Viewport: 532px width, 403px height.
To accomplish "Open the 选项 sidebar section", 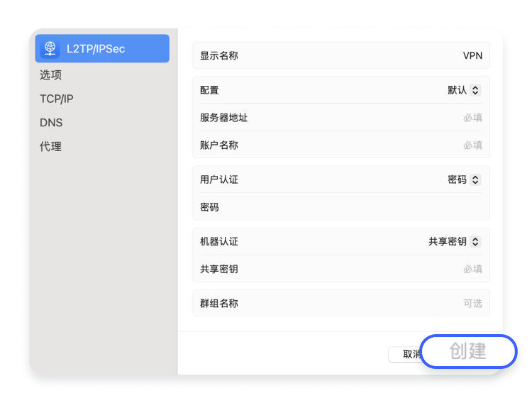I will point(50,75).
